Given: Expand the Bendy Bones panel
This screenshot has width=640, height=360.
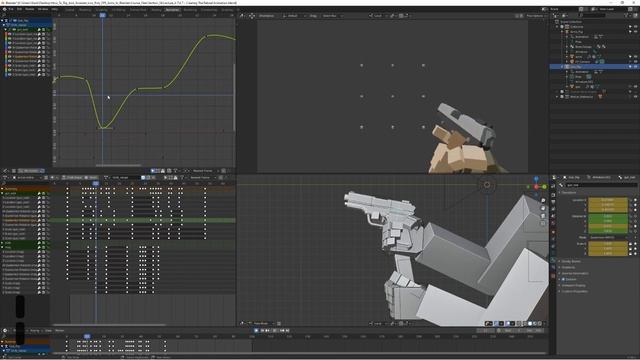Looking at the screenshot, I should (571, 261).
